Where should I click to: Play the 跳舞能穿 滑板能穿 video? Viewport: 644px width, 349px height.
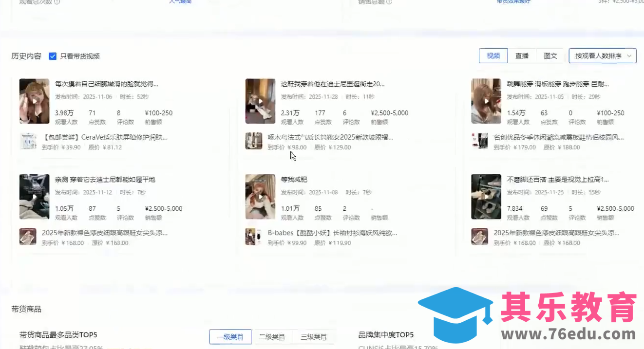[486, 101]
